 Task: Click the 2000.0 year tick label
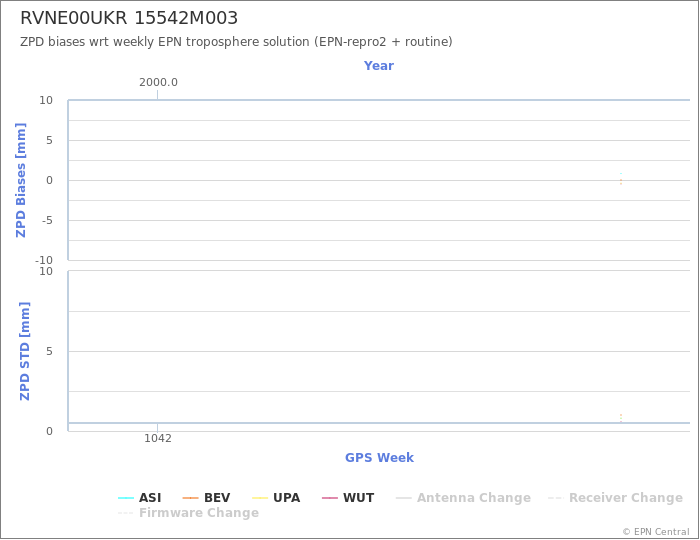point(158,83)
